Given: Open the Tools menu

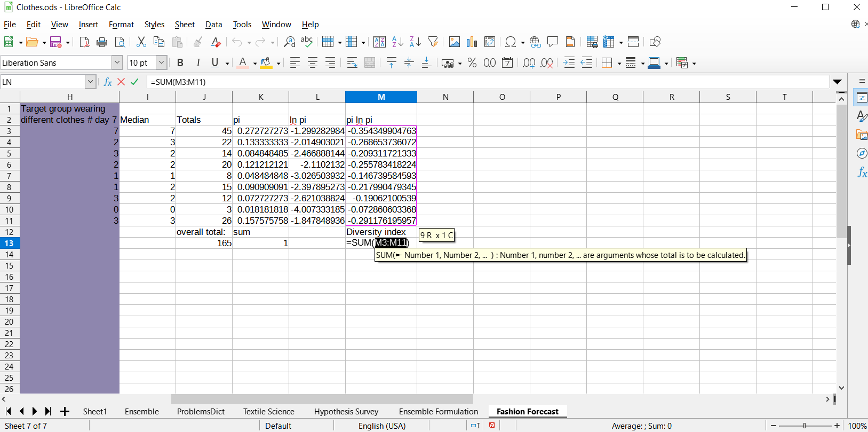Looking at the screenshot, I should [x=242, y=25].
